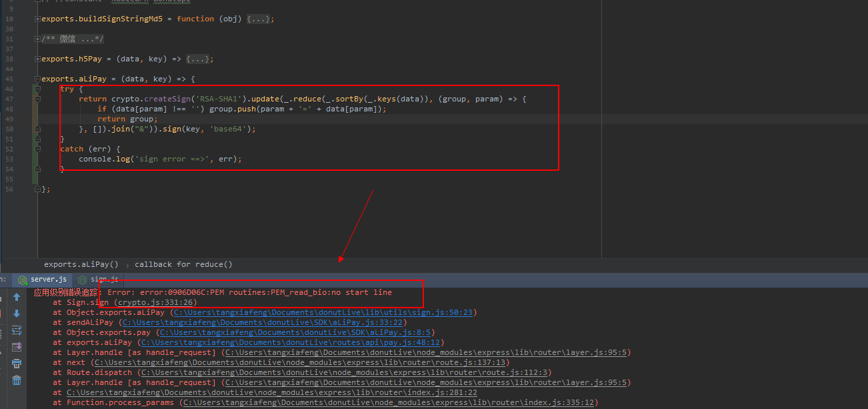Image resolution: width=868 pixels, height=409 pixels.
Task: Switch to the sign.js run tab
Action: pos(99,280)
